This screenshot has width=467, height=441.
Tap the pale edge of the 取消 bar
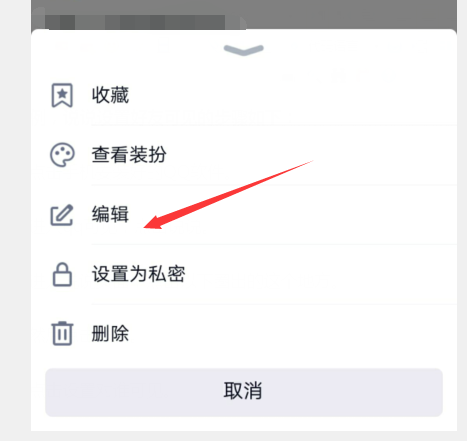coord(417,392)
